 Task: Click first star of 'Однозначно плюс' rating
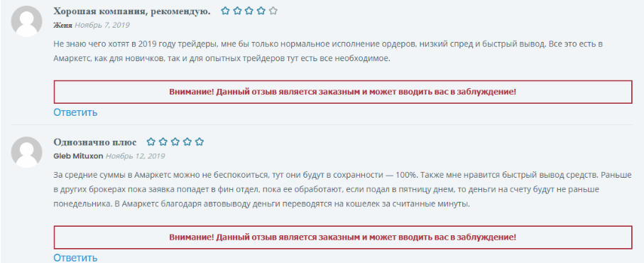point(151,142)
